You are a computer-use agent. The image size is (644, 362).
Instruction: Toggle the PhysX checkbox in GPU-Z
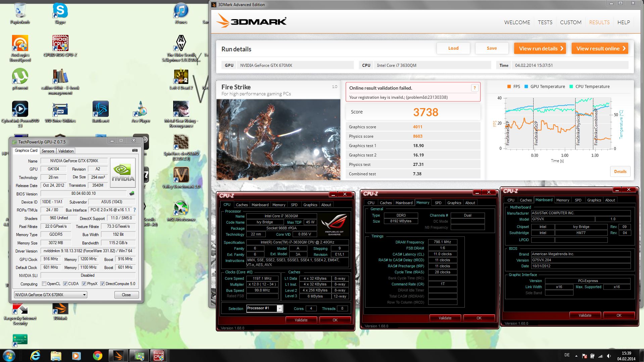(x=84, y=284)
